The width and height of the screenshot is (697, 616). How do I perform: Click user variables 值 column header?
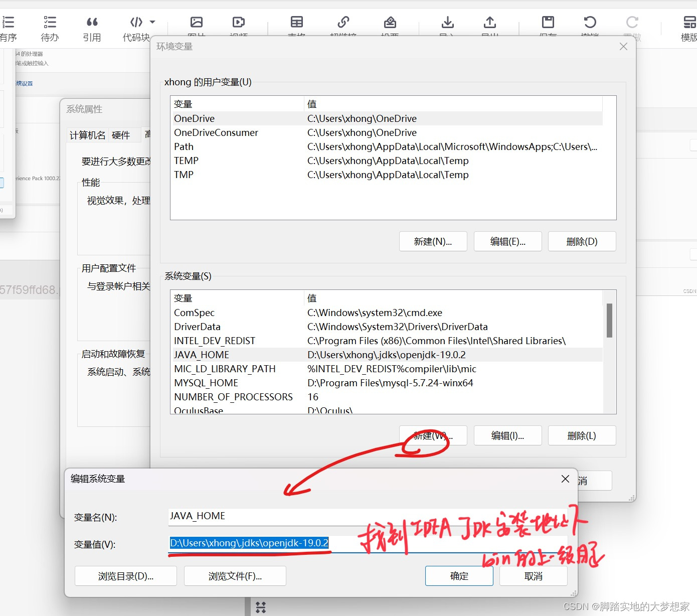(453, 104)
